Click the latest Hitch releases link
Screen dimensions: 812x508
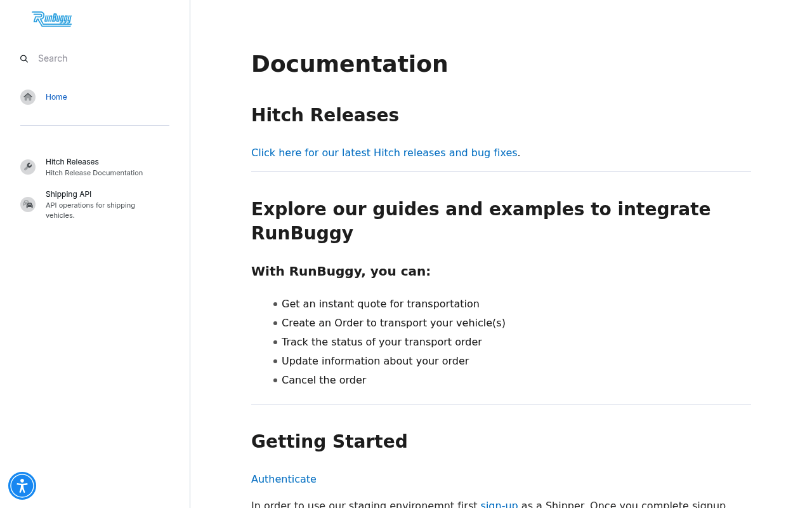point(384,152)
